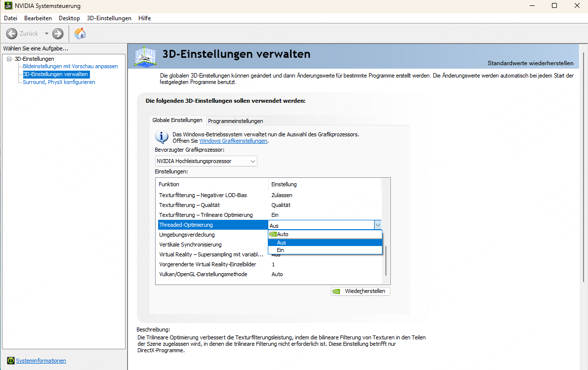Open the Bevorzugter Grafikprozessor dropdown

pos(206,161)
